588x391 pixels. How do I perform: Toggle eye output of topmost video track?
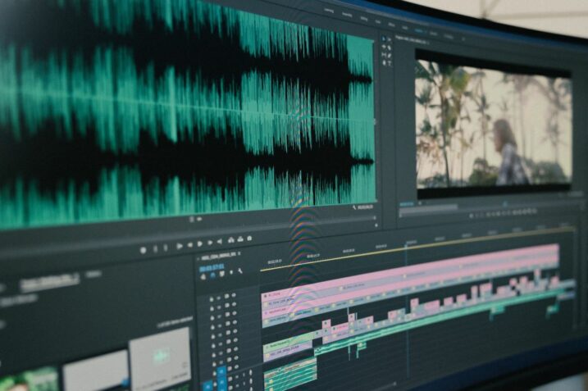[x=234, y=294]
